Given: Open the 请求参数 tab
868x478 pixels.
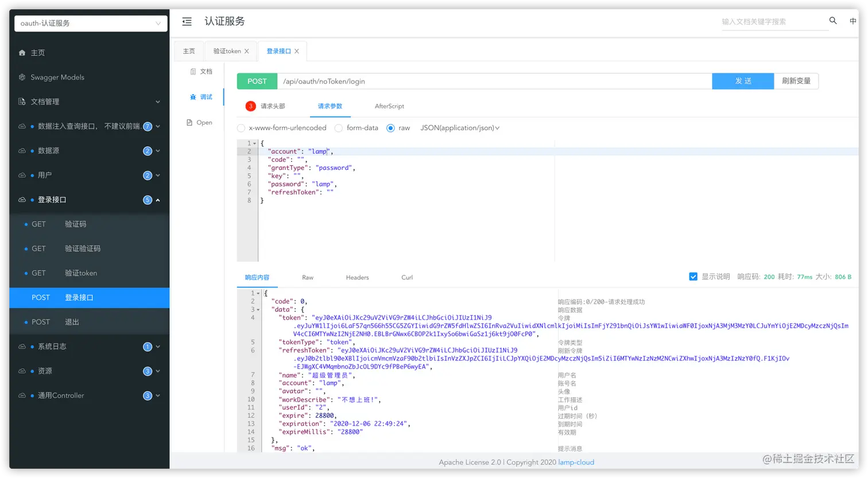Looking at the screenshot, I should pos(330,106).
